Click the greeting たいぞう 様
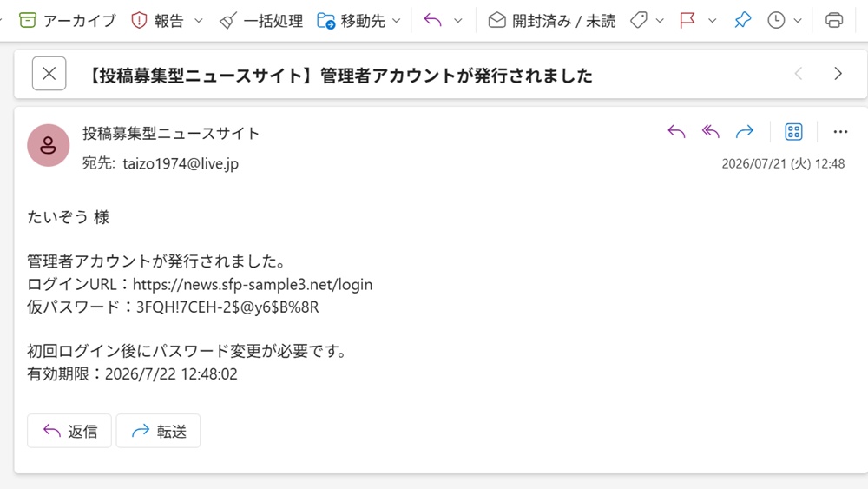 pyautogui.click(x=68, y=217)
